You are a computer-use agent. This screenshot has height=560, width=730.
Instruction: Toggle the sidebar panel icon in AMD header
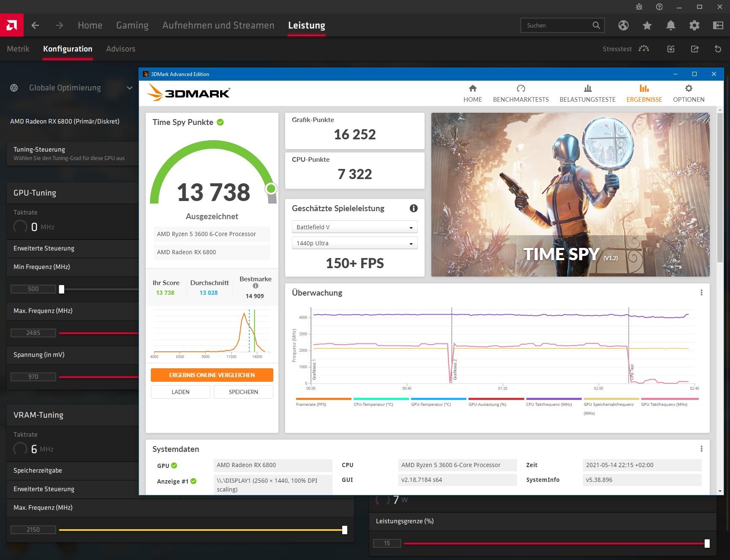click(x=718, y=25)
